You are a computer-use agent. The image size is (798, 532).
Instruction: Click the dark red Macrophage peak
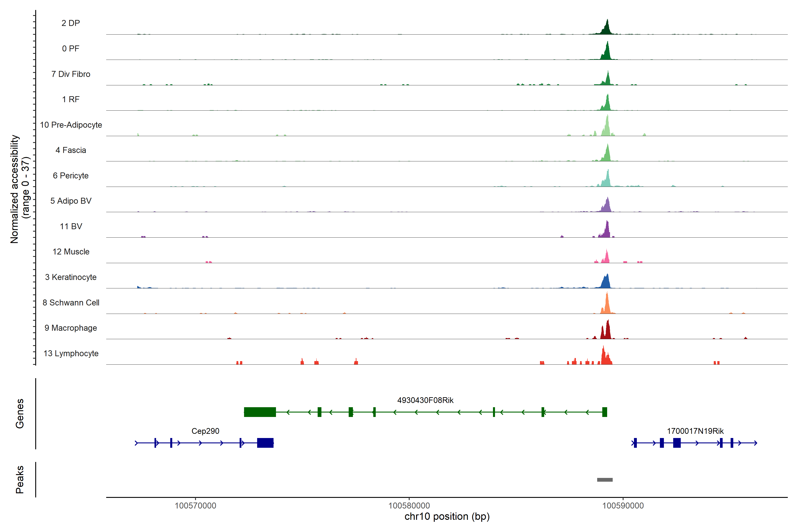(x=607, y=332)
